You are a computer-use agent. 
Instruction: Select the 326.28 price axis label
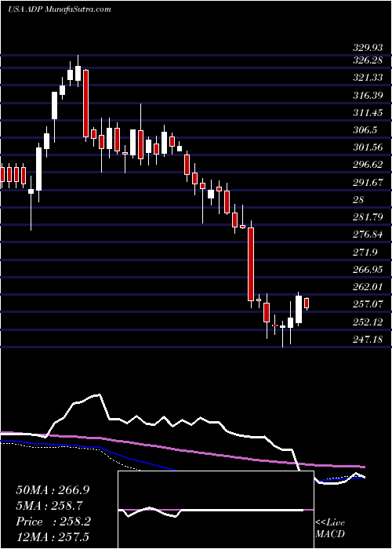tap(368, 60)
